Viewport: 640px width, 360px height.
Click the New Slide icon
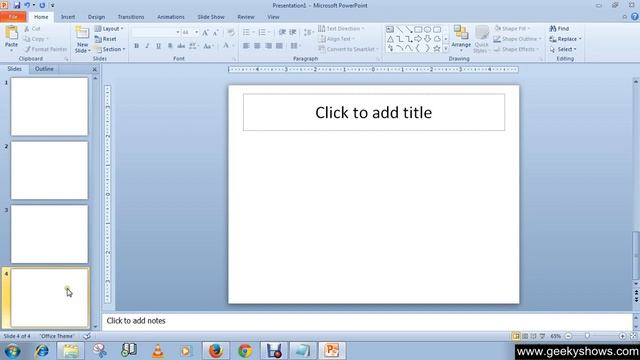82,33
